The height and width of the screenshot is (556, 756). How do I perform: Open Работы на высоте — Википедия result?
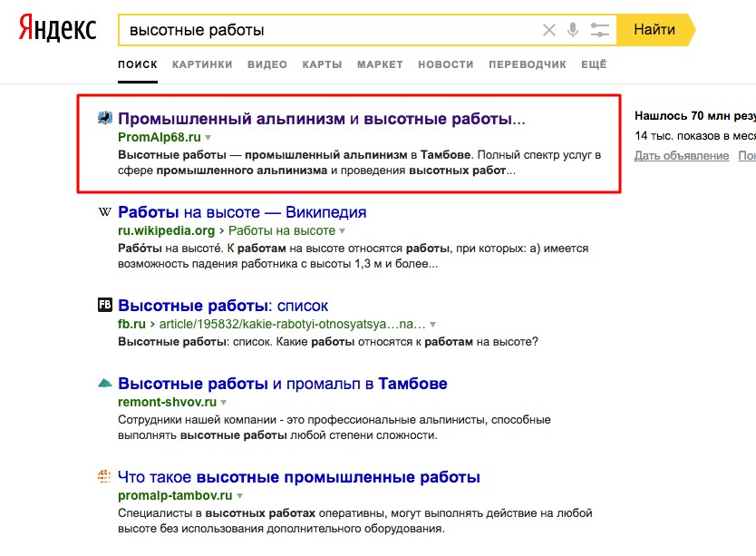coord(242,212)
